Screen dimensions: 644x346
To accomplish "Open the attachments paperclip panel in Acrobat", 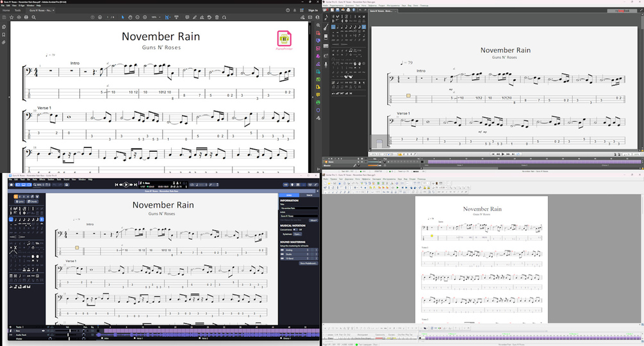I will (x=4, y=42).
